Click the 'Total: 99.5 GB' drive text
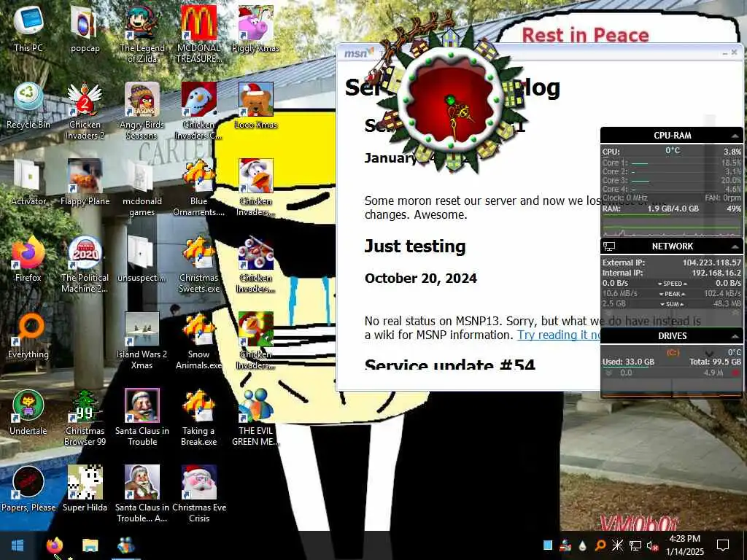The width and height of the screenshot is (747, 560). tap(715, 362)
